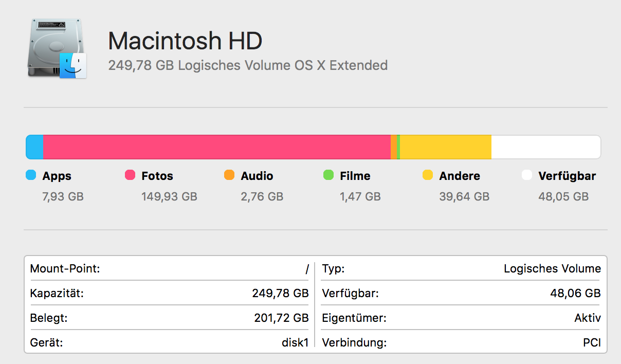Screen dimensions: 621x364
Task: Select the Verbindung PCI row
Action: [461, 342]
